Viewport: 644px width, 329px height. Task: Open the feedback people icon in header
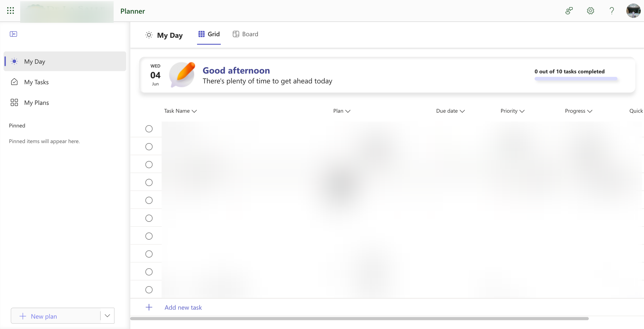click(569, 11)
